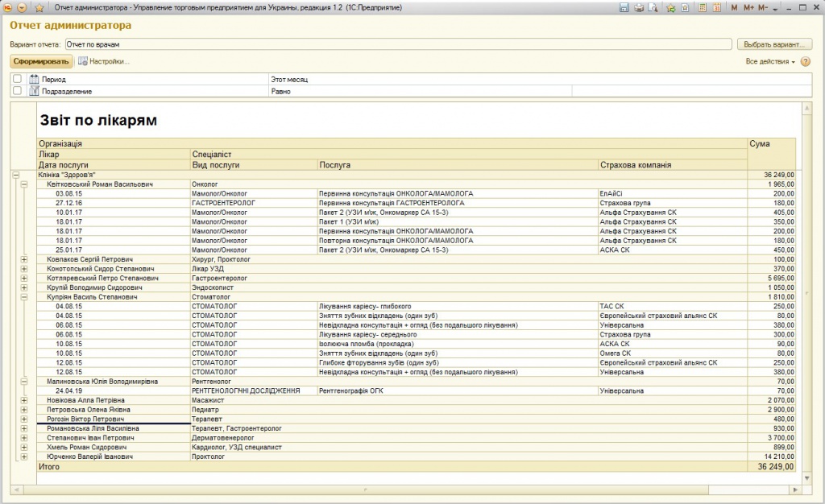Click the printer icon in the title bar
This screenshot has height=504, width=825.
(639, 8)
